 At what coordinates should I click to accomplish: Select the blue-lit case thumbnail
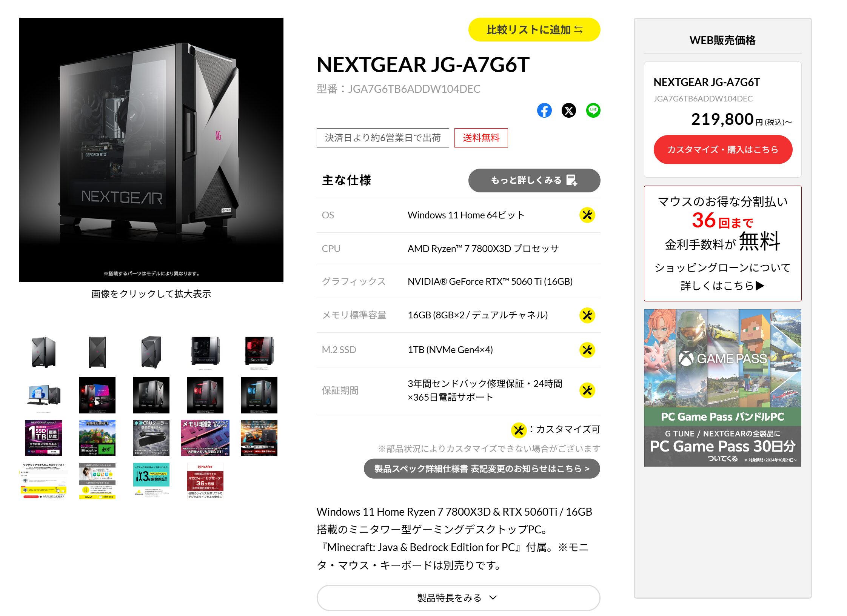coord(259,395)
